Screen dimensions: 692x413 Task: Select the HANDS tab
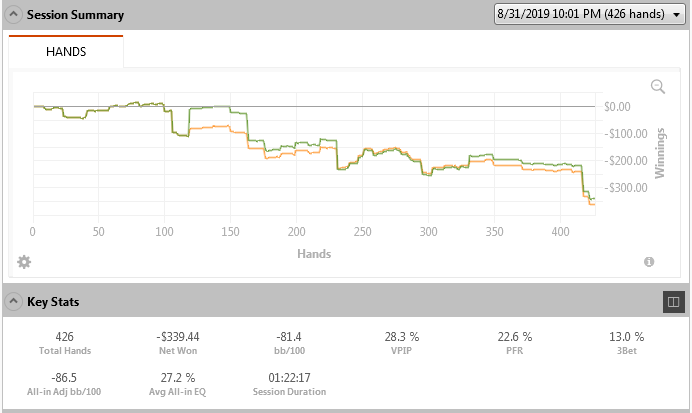66,52
